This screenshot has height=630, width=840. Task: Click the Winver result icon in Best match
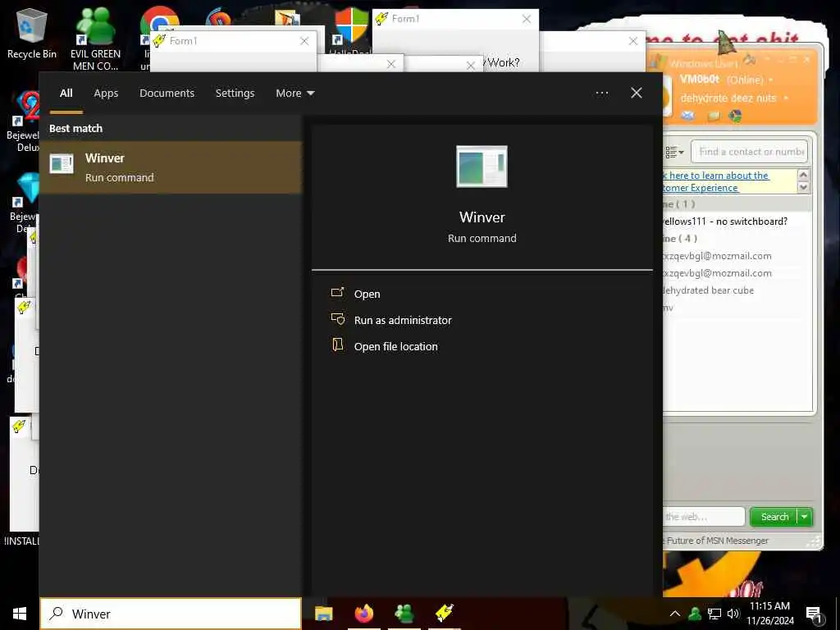[x=62, y=164]
